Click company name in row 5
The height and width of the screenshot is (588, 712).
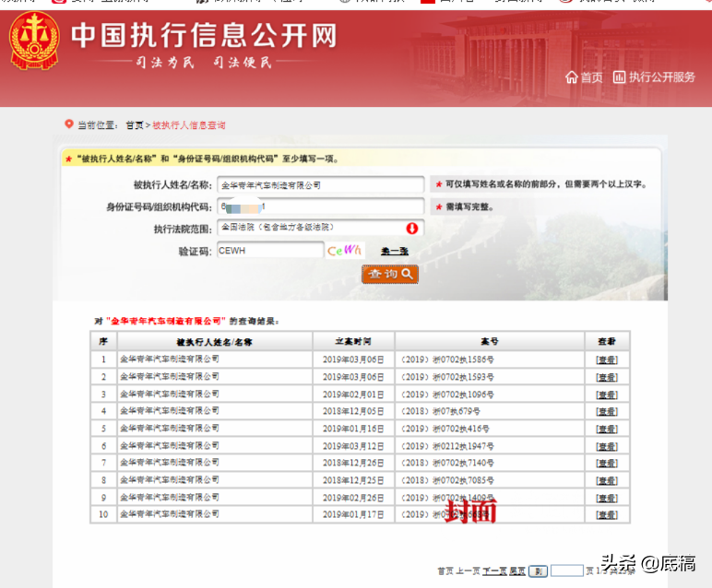170,429
